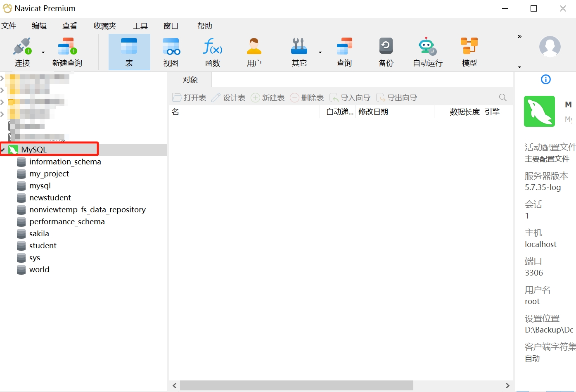Open New Query (新建查询) from the toolbar

[x=67, y=47]
